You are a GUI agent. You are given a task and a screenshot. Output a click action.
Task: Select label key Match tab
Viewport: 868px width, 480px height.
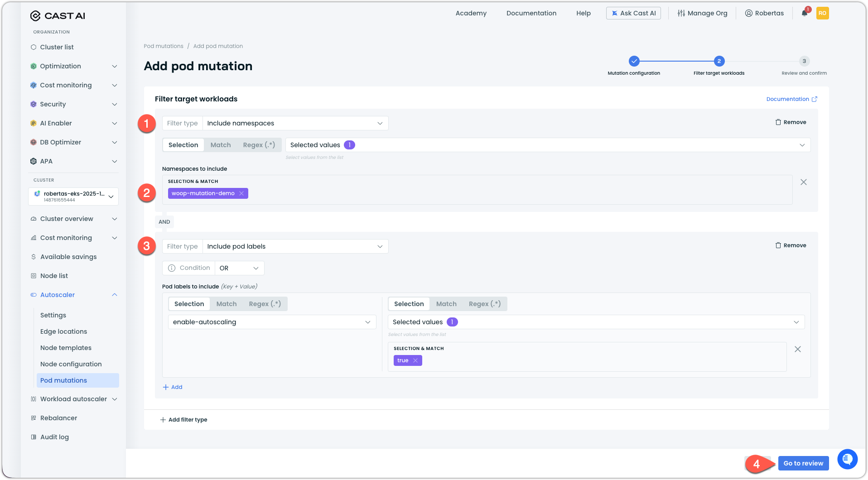(227, 304)
